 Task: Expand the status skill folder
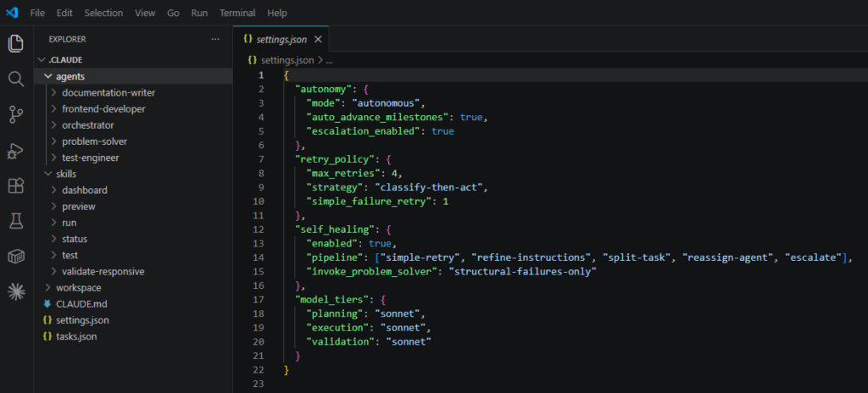53,239
